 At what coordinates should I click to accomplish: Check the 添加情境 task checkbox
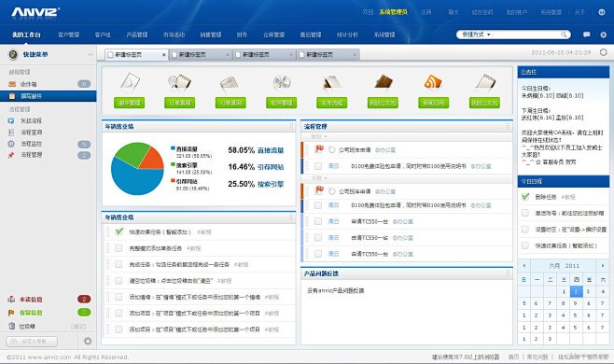click(x=119, y=297)
